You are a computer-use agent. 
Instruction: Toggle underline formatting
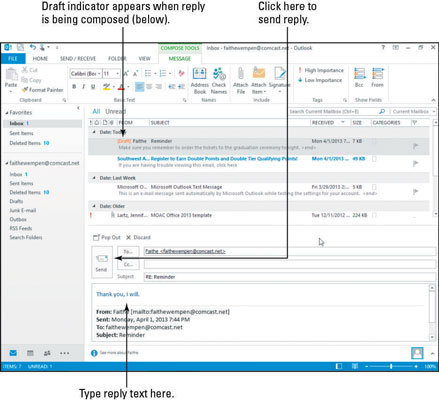point(93,87)
